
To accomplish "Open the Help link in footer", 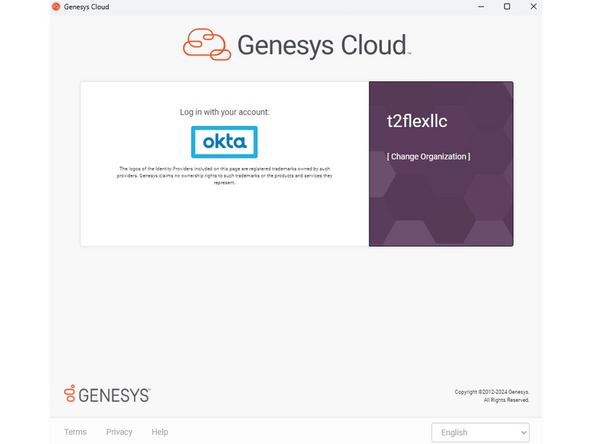I will pyautogui.click(x=160, y=432).
